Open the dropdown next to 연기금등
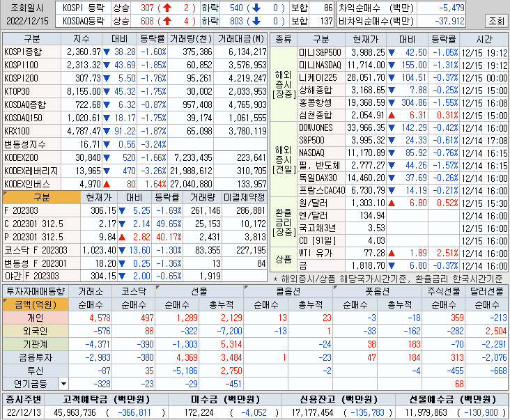The width and height of the screenshot is (510, 420). coord(64,384)
